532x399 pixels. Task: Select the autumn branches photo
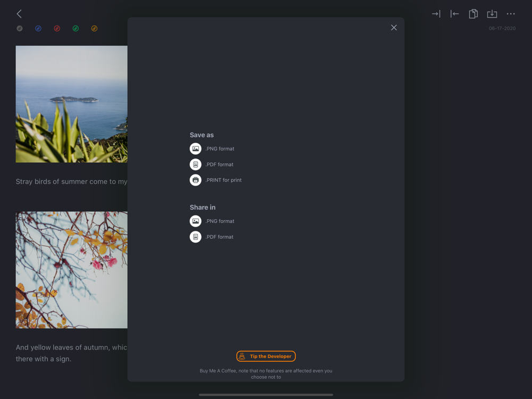(72, 270)
